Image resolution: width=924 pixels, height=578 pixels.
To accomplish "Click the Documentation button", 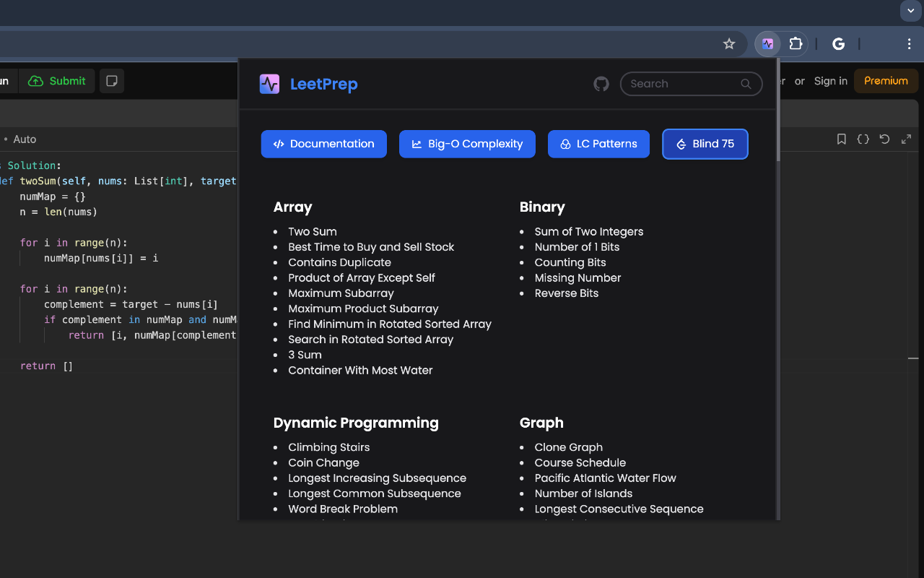I will [x=323, y=144].
